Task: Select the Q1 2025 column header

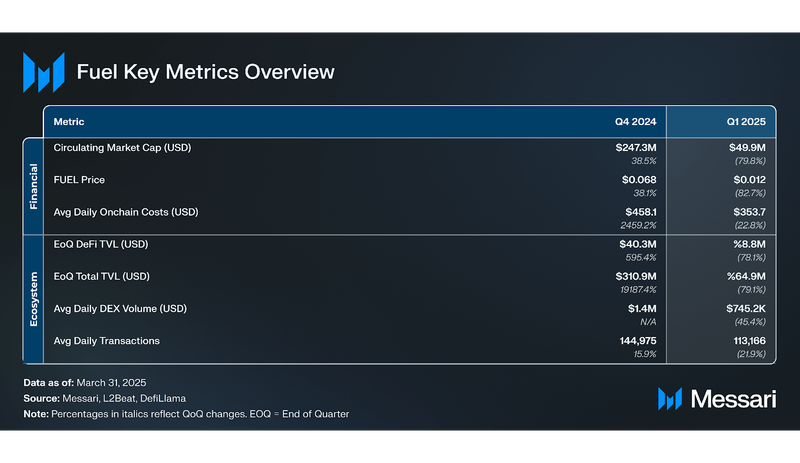Action: (746, 121)
